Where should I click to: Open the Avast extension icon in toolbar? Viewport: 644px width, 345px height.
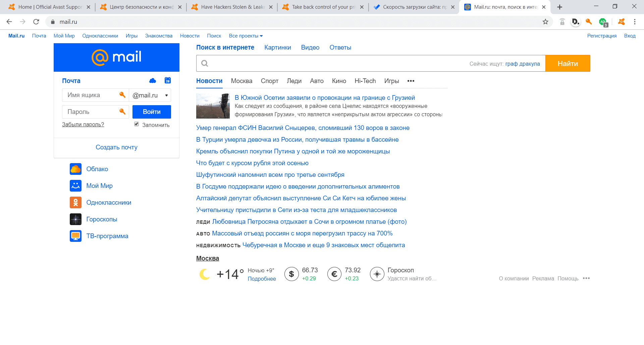(x=622, y=22)
